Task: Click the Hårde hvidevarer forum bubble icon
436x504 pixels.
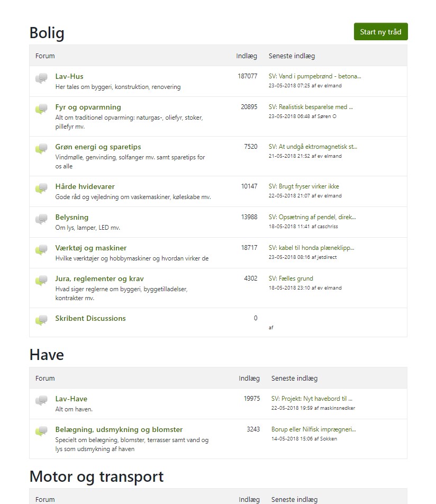Action: coord(41,188)
